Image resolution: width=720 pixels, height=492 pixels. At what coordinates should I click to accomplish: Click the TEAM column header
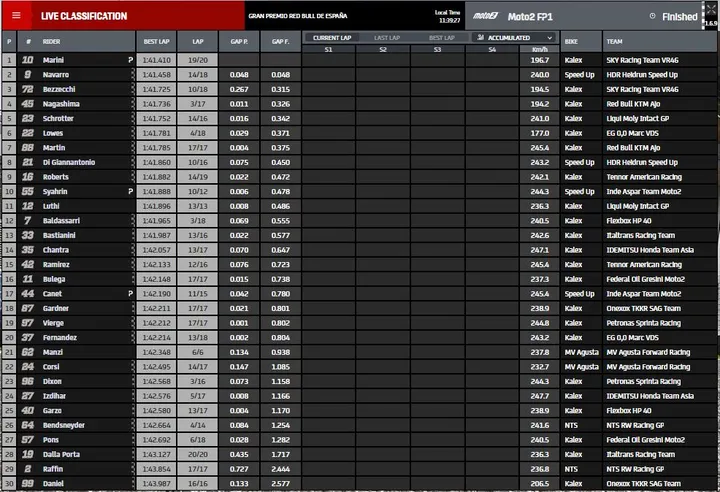coord(614,41)
